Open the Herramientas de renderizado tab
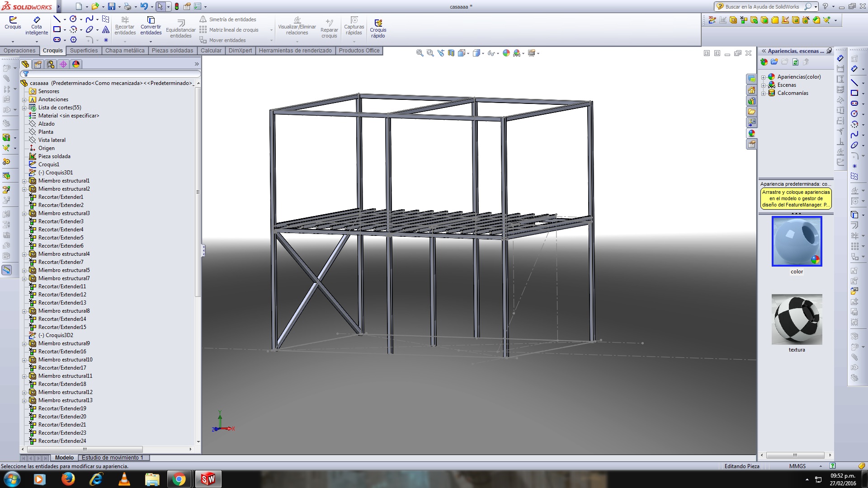 click(x=295, y=51)
